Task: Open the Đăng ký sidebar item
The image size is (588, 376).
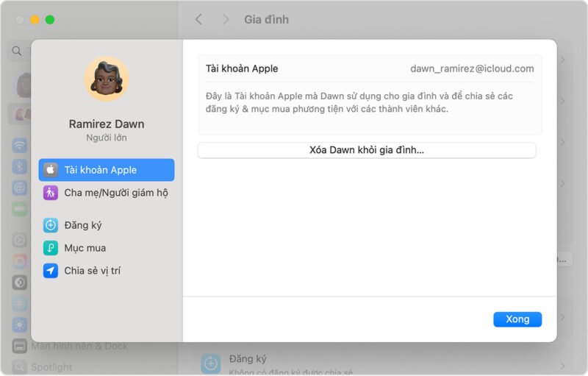Action: click(x=107, y=225)
